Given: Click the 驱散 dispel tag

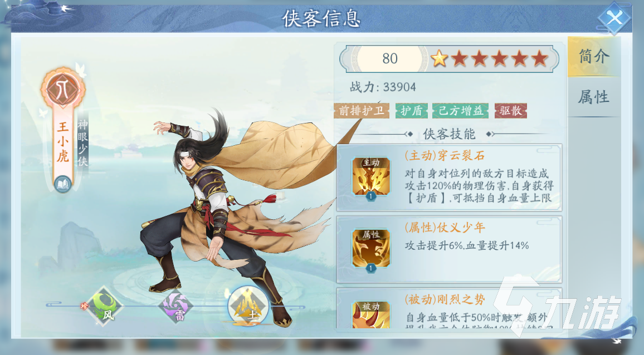Looking at the screenshot, I should click(510, 111).
